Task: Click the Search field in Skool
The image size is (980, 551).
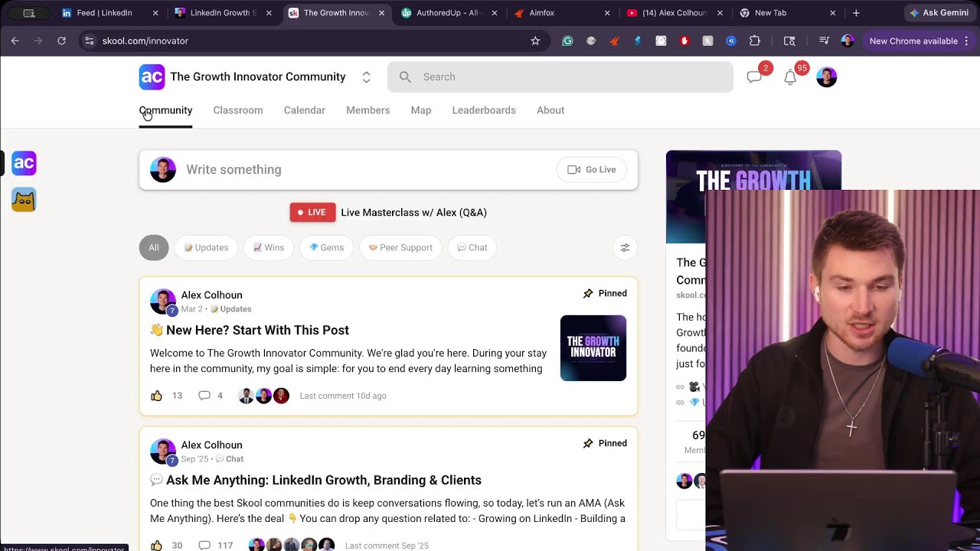Action: pos(560,77)
